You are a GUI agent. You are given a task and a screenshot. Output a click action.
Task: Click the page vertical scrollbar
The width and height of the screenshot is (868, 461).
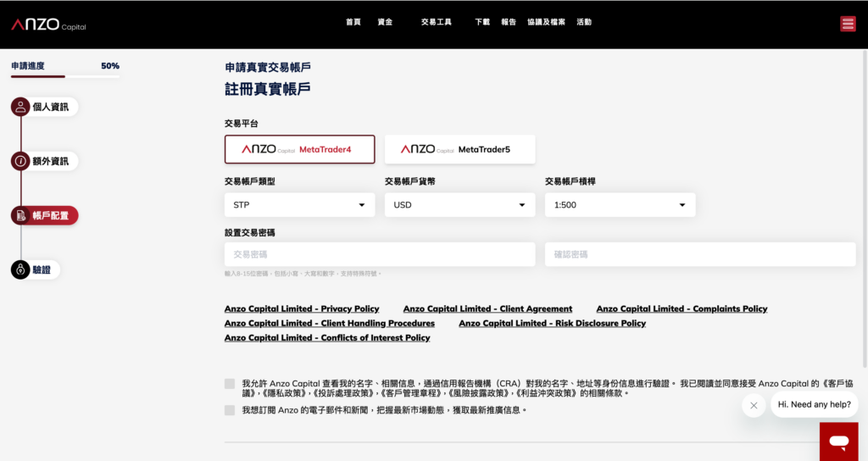point(865,208)
